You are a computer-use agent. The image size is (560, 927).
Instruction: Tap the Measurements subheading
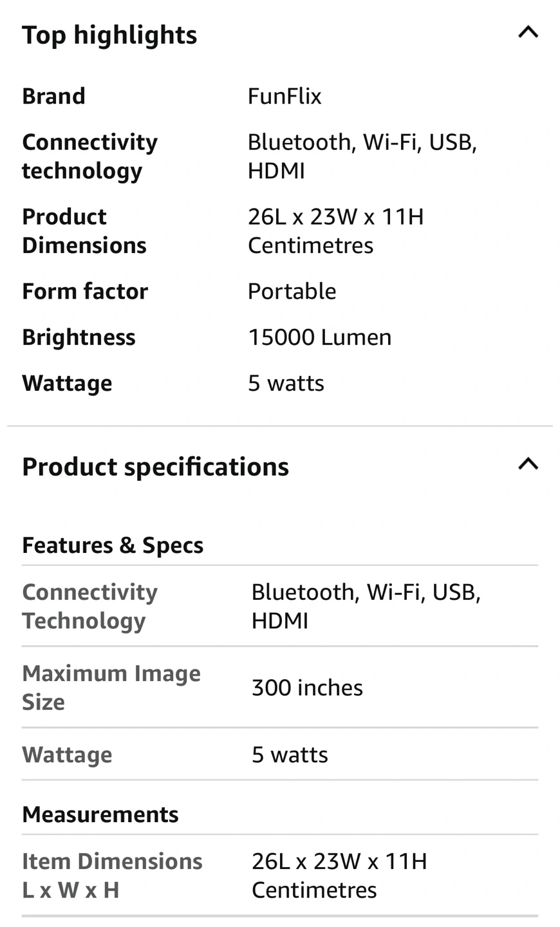[x=100, y=814]
